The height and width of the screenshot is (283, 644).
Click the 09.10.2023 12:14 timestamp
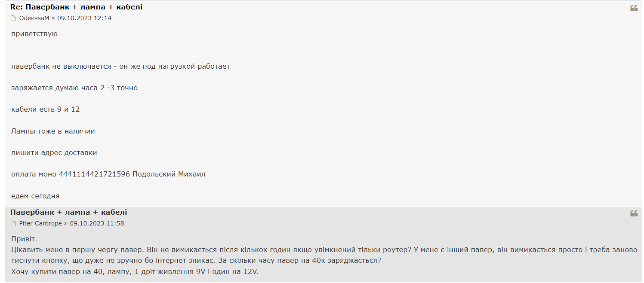tap(84, 18)
